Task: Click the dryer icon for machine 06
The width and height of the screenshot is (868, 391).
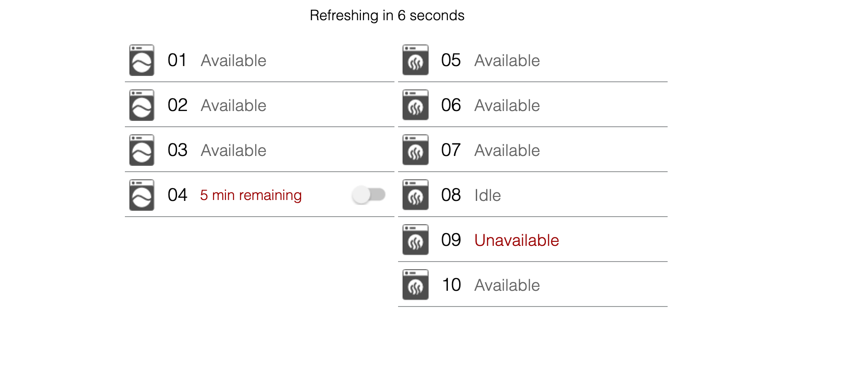Action: 415,105
